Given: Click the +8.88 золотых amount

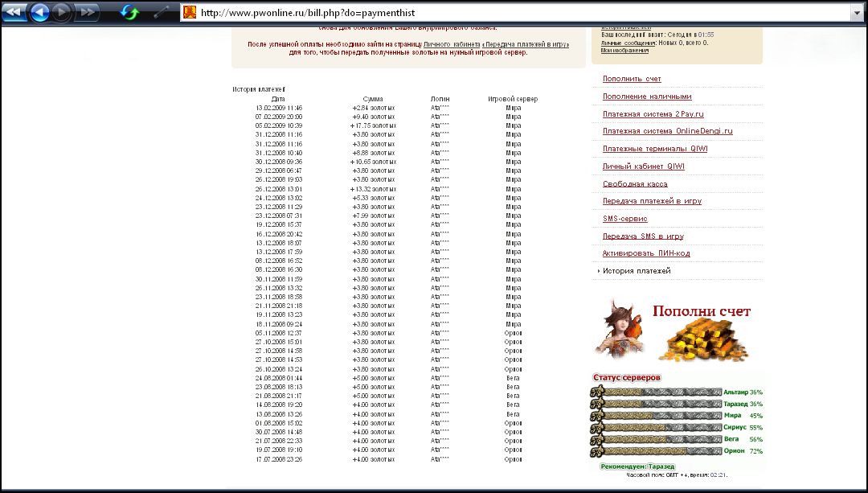Looking at the screenshot, I should point(374,153).
